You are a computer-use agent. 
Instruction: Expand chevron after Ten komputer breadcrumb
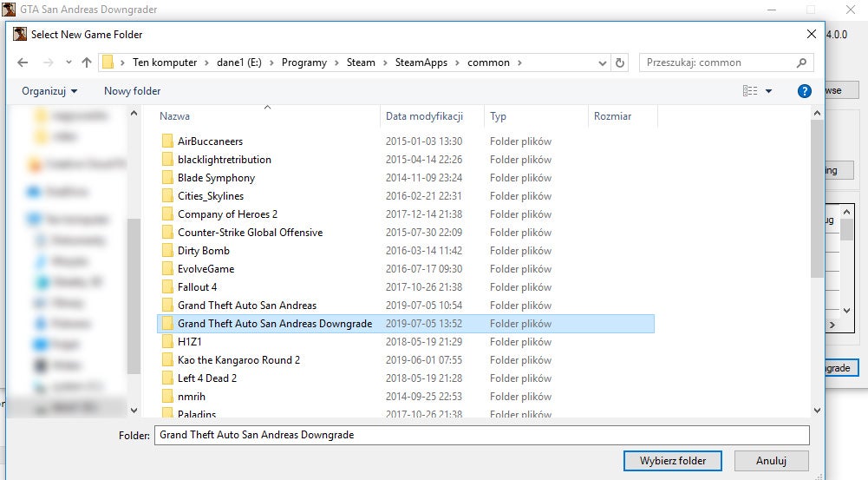pyautogui.click(x=206, y=62)
